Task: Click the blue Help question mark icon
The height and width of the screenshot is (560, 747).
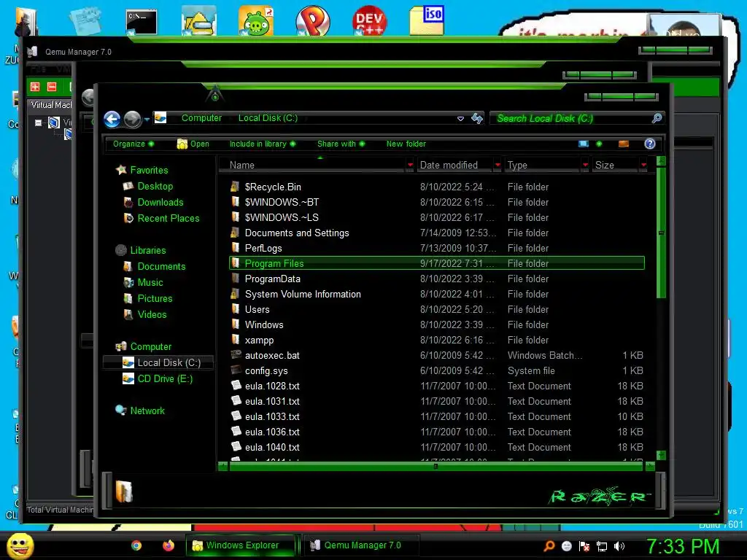Action: pos(650,144)
